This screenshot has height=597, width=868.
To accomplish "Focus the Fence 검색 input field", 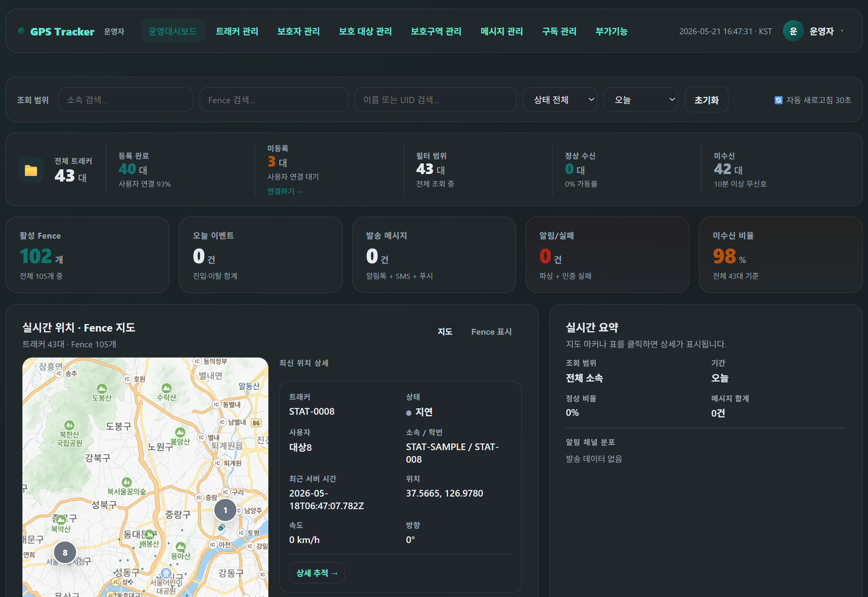I will point(273,100).
